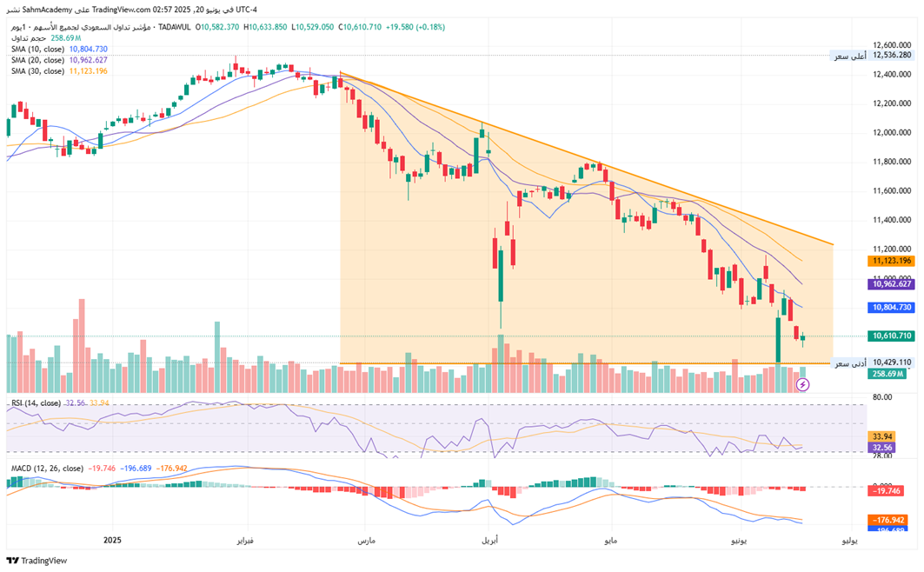Click the change value +19.580 (+0.18%)

(x=415, y=27)
